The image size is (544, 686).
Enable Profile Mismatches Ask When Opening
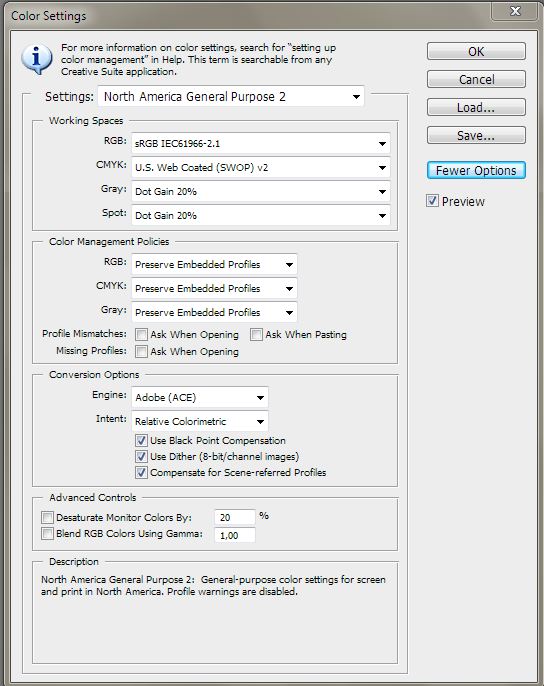coord(141,335)
